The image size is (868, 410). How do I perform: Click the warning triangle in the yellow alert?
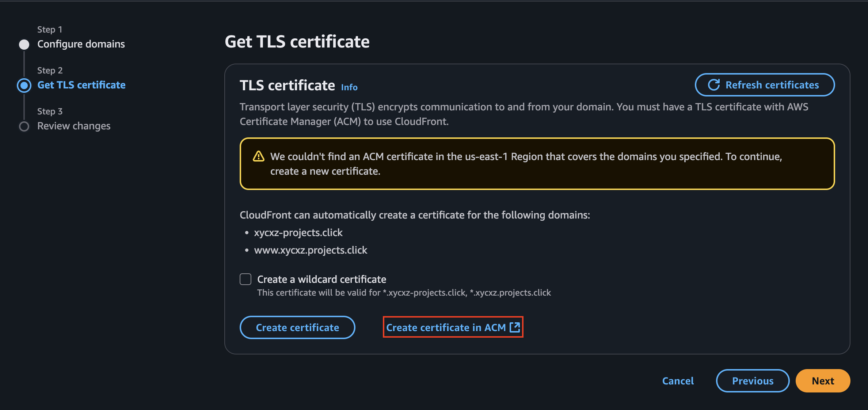tap(259, 156)
